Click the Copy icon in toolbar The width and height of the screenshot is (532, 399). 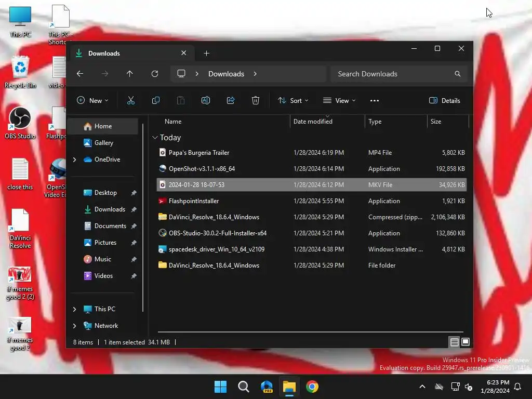(156, 100)
